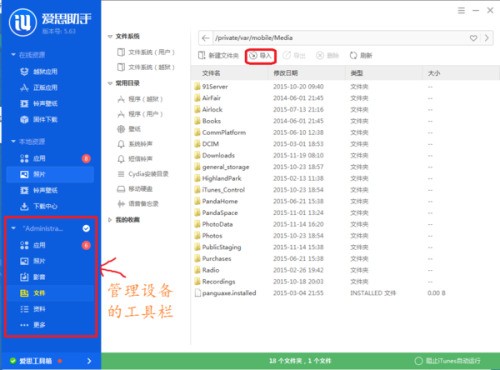Collapse the Administra device section
The image size is (500, 370).
[13, 228]
